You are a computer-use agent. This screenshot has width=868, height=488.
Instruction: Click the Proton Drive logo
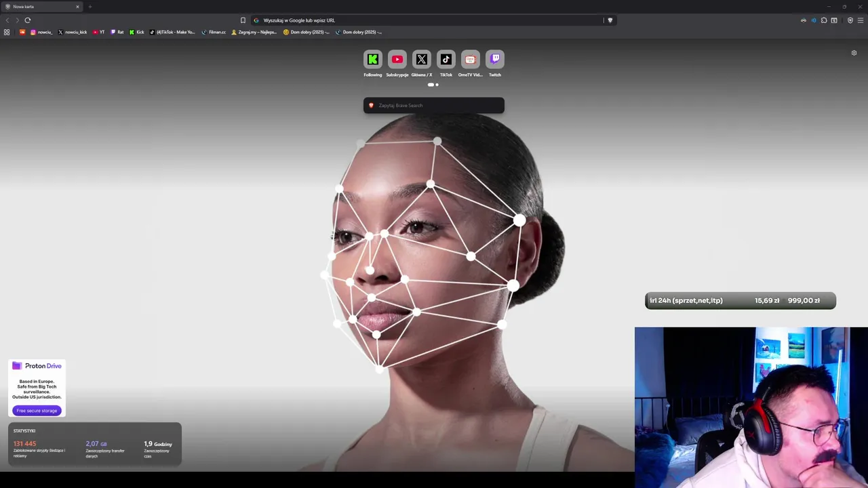pos(37,366)
